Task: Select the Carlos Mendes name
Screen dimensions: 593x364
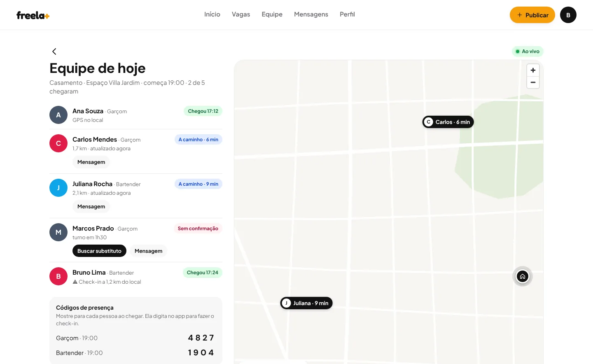Action: click(95, 140)
